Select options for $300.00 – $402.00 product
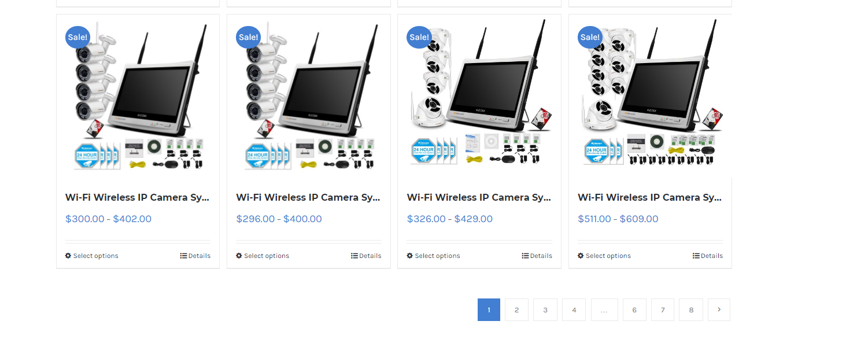The width and height of the screenshot is (868, 343). click(x=92, y=256)
